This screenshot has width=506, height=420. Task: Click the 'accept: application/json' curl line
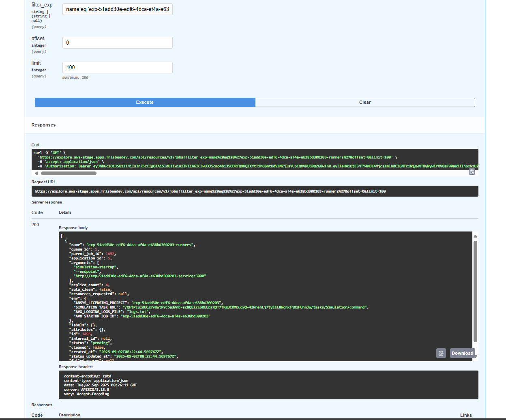[71, 162]
